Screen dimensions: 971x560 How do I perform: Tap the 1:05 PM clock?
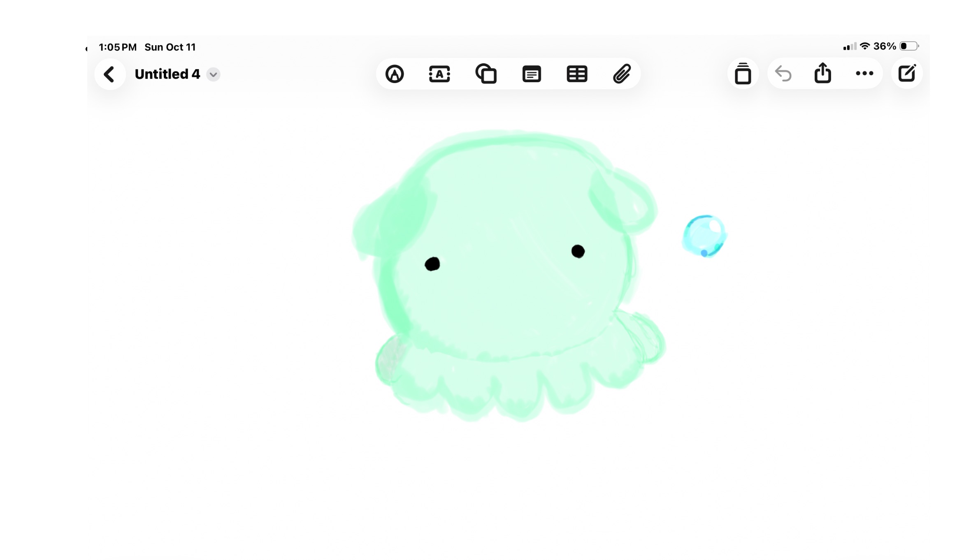coord(118,47)
